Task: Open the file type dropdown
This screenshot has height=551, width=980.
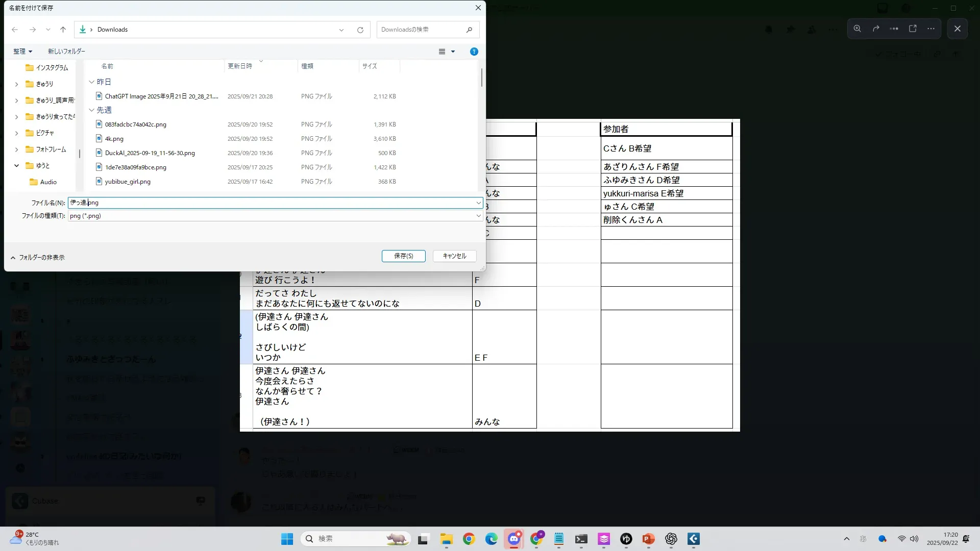Action: click(x=478, y=216)
